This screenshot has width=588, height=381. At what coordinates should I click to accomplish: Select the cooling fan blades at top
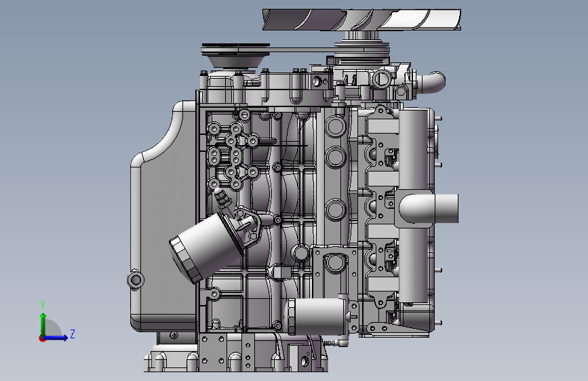[x=361, y=20]
